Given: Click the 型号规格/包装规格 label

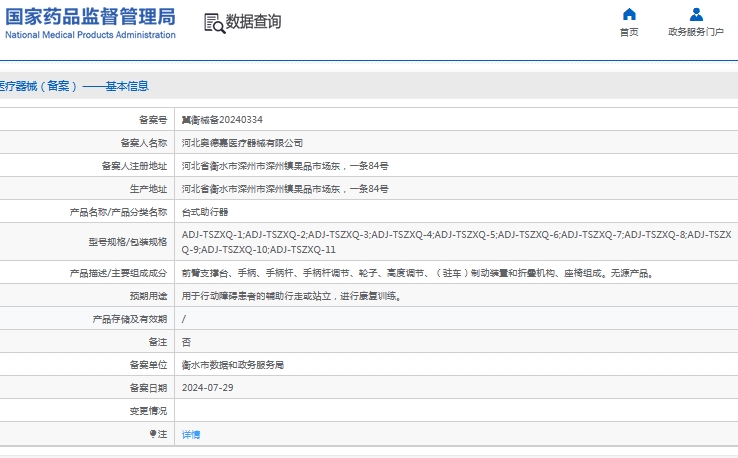Looking at the screenshot, I should pyautogui.click(x=128, y=242).
